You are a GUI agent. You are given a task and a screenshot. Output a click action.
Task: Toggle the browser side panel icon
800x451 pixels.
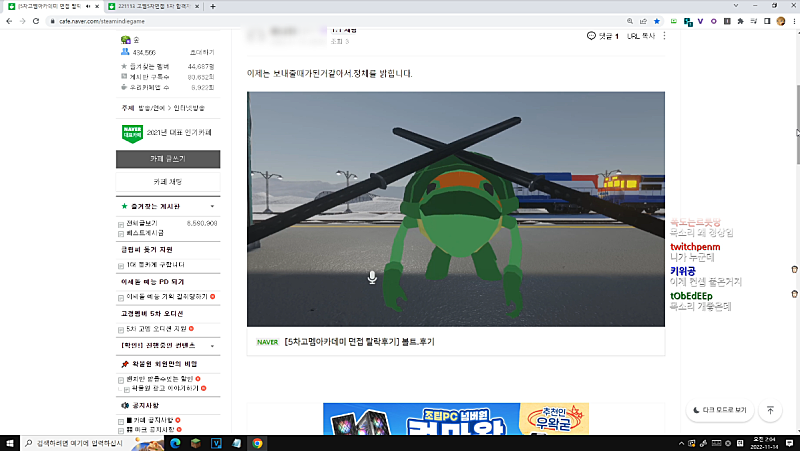click(767, 21)
